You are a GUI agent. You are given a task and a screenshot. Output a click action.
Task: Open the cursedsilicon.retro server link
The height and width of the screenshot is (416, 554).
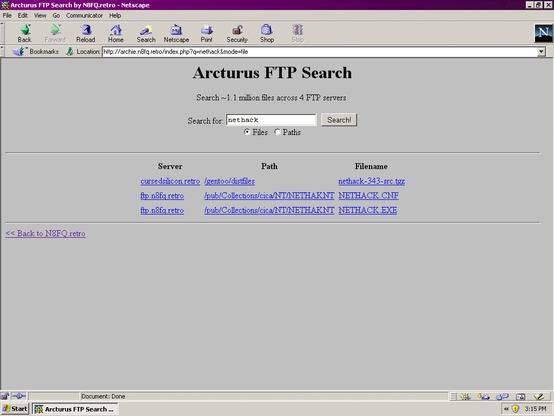[x=170, y=181]
